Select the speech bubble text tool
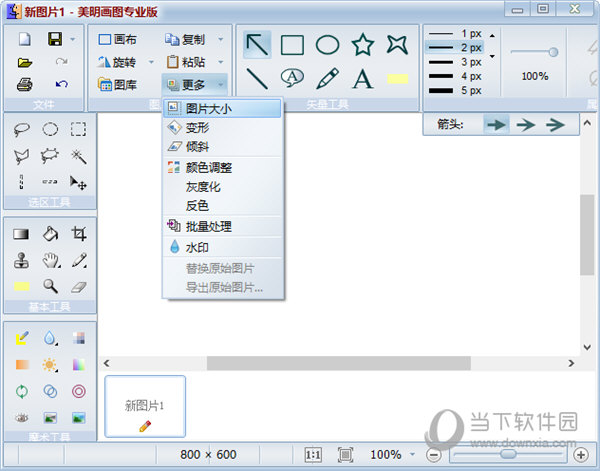 [292, 78]
